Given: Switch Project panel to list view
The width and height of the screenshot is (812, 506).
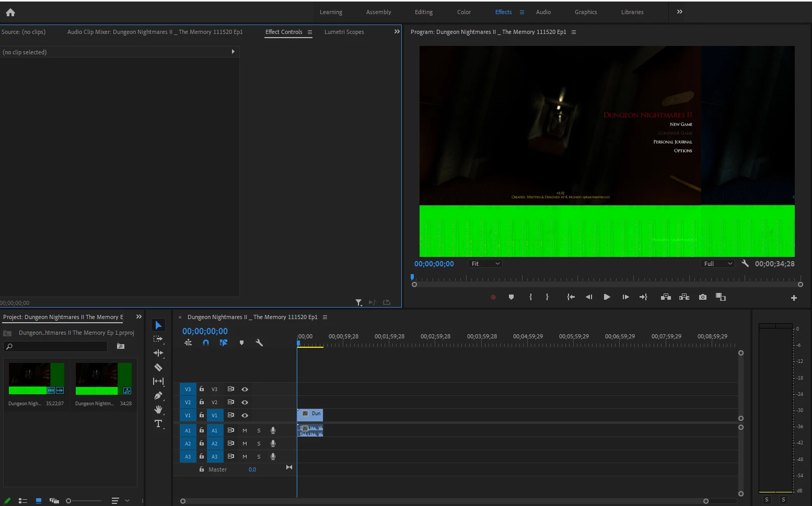Looking at the screenshot, I should (x=23, y=501).
